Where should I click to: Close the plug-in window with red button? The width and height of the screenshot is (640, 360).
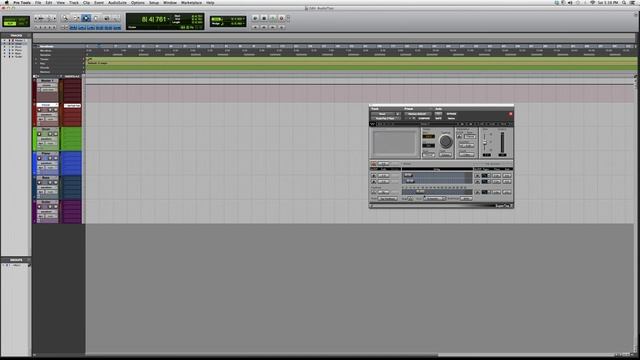[510, 114]
